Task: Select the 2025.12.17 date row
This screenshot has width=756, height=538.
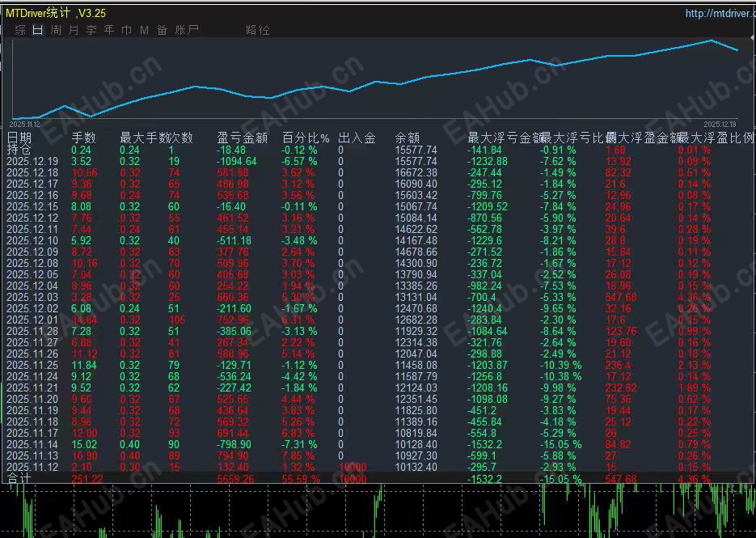Action: coord(32,184)
